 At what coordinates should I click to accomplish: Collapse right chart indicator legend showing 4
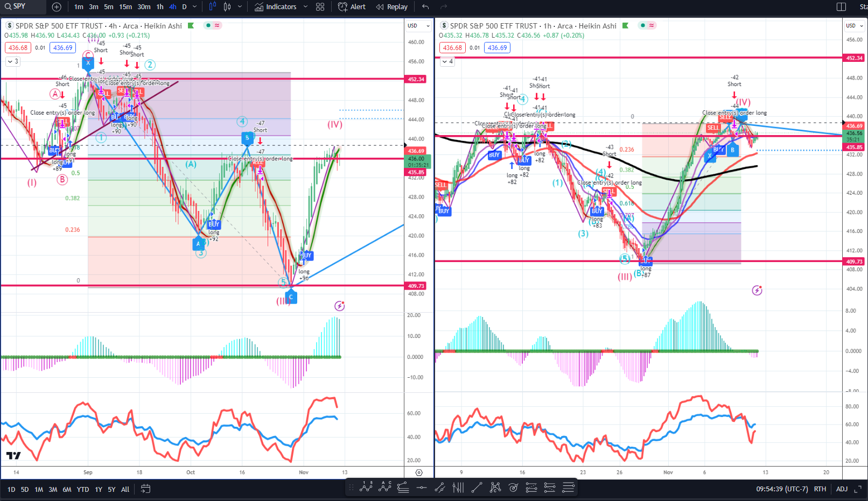[x=447, y=61]
